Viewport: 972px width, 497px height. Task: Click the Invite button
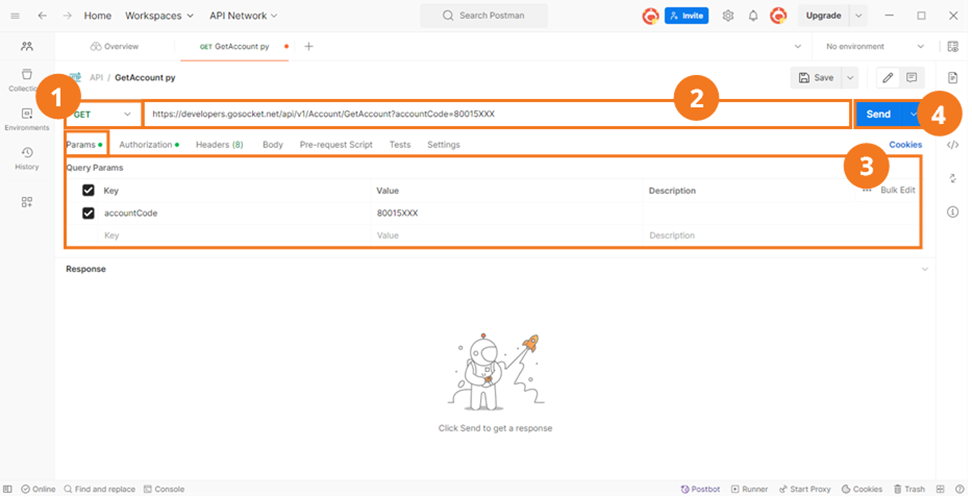[x=686, y=15]
